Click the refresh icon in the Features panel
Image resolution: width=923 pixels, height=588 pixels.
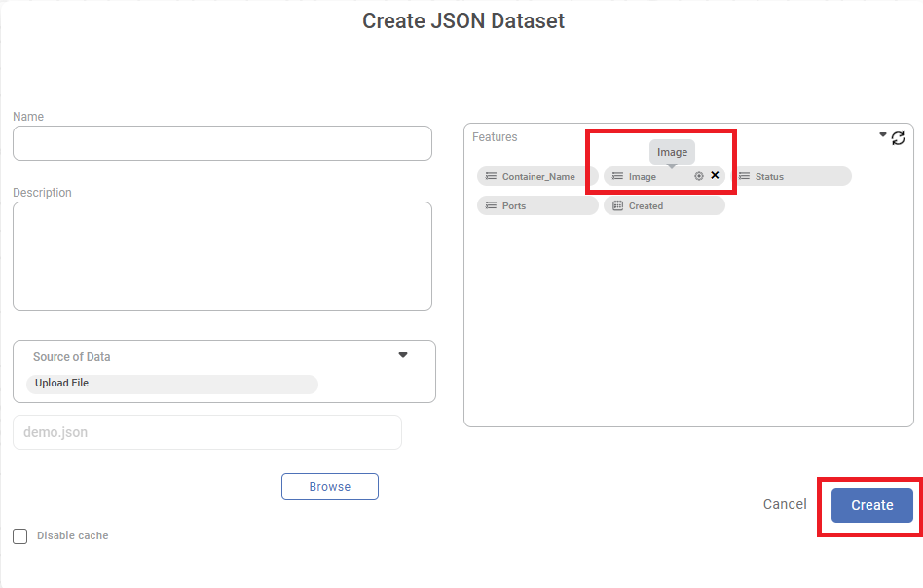(899, 138)
